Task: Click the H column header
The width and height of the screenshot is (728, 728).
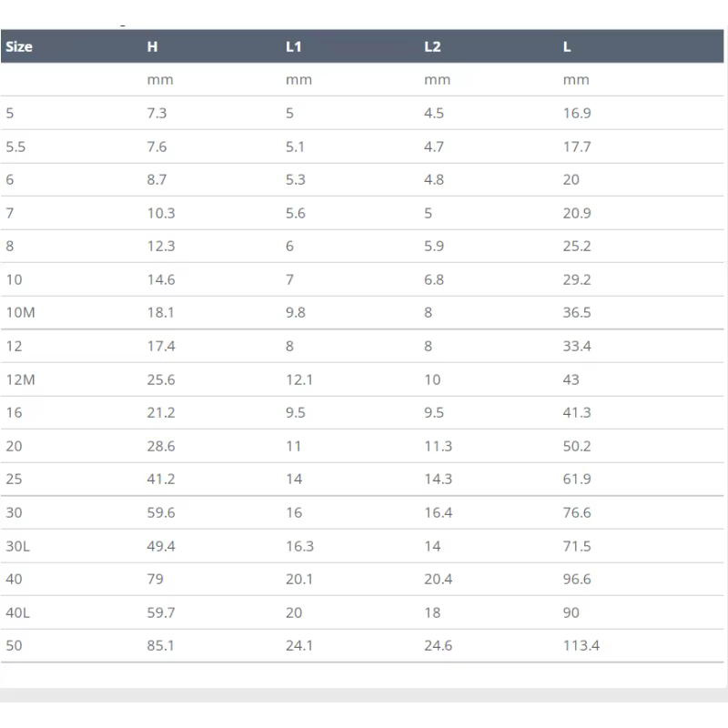Action: tap(152, 47)
